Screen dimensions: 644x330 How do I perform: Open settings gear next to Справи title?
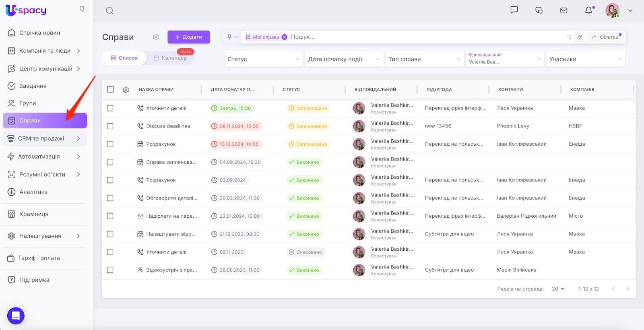156,37
